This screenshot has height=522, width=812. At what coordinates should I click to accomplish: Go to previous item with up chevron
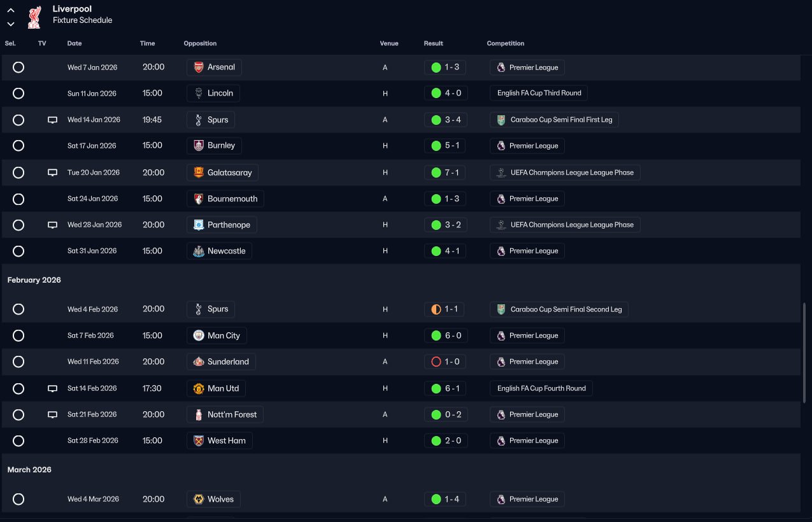pos(11,10)
